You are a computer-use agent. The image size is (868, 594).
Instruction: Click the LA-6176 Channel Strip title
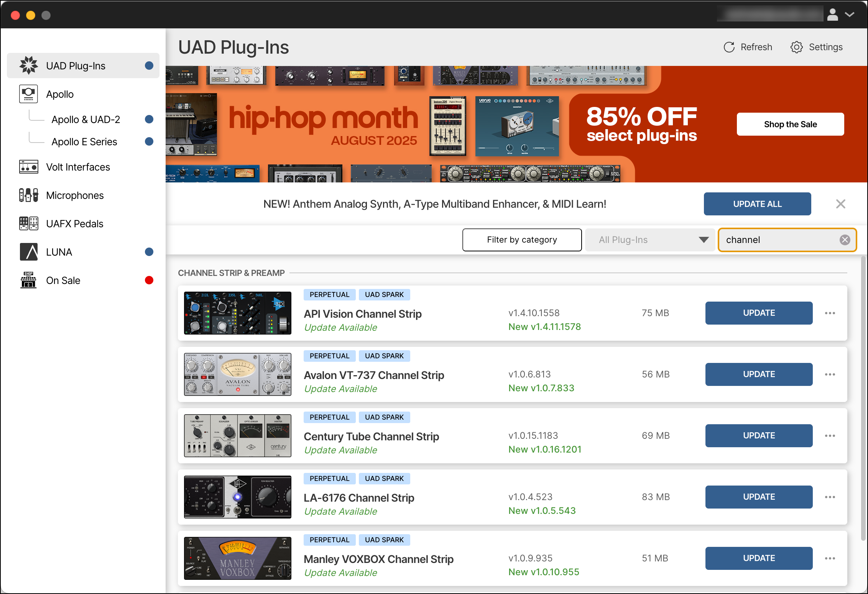pos(359,498)
